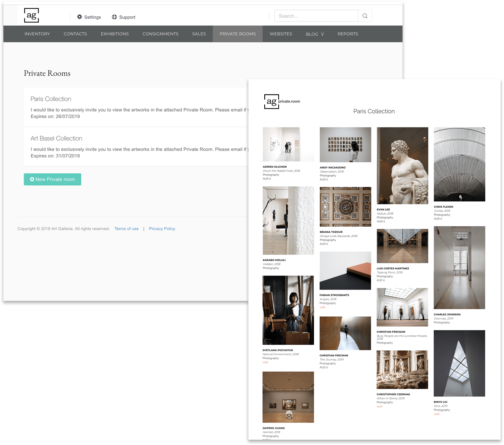Open the Privacy Policy link
This screenshot has width=504, height=445.
click(162, 229)
